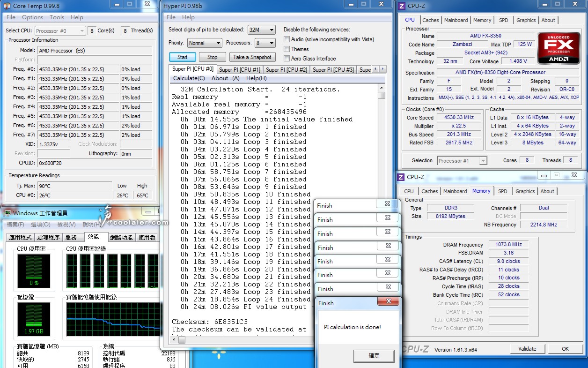This screenshot has height=368, width=588.
Task: Open About tab in top CPU-Z window
Action: tap(548, 20)
